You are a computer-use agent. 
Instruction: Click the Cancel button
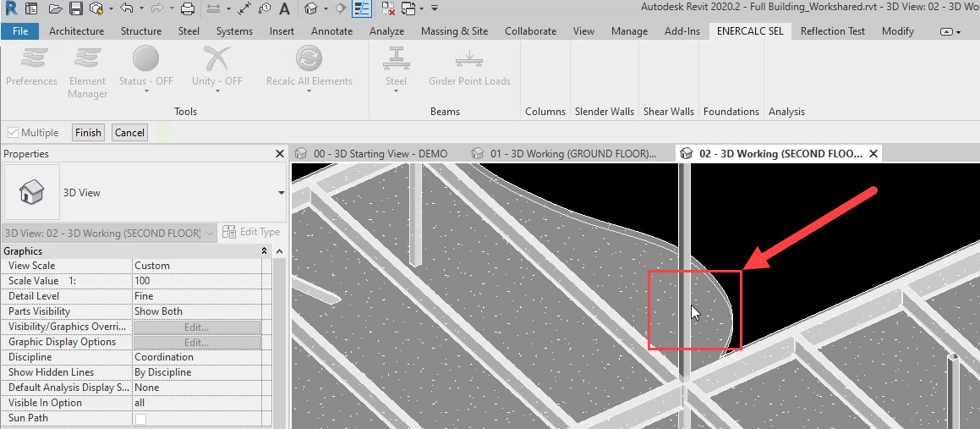[x=129, y=133]
